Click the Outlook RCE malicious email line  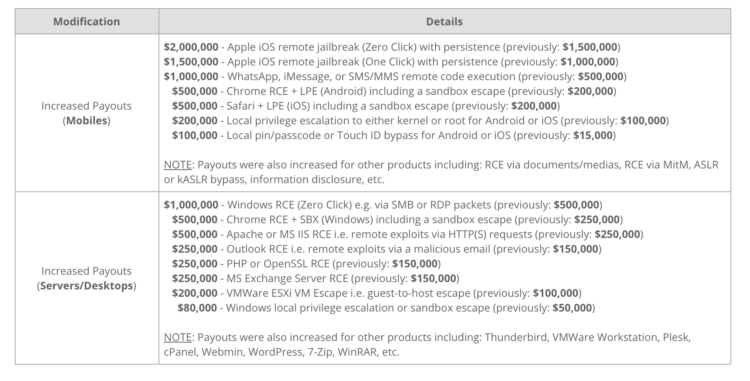click(386, 250)
